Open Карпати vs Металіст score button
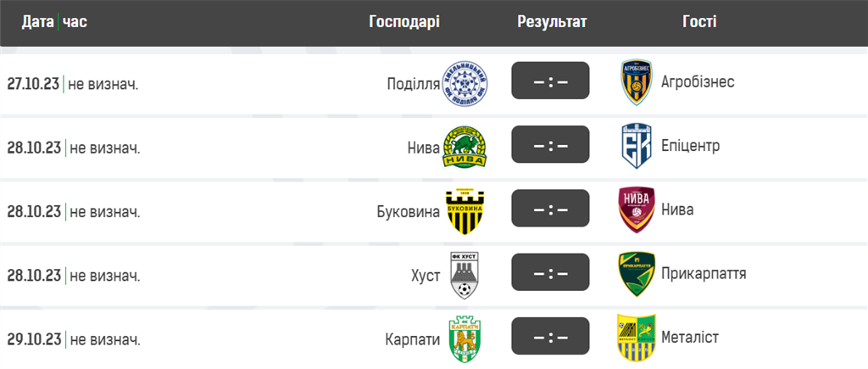Image resolution: width=868 pixels, height=369 pixels. click(x=550, y=338)
